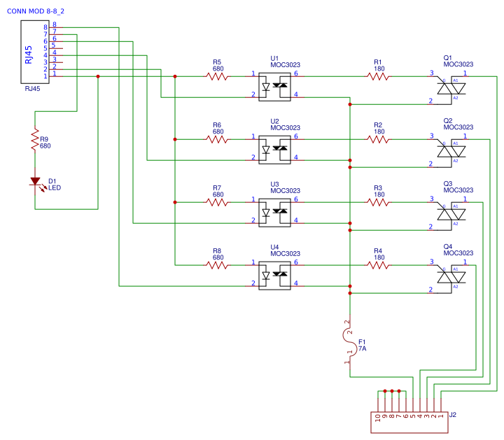Select optocoupler U2 MOC3023 body
Image resolution: width=504 pixels, height=440 pixels.
click(x=275, y=150)
